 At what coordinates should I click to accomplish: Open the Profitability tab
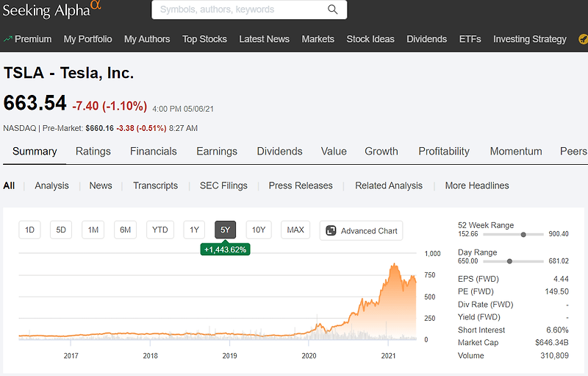click(x=444, y=152)
